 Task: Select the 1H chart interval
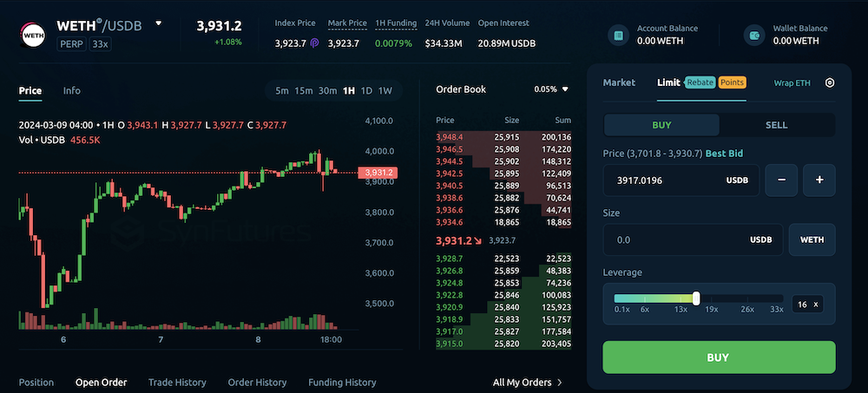(x=349, y=91)
